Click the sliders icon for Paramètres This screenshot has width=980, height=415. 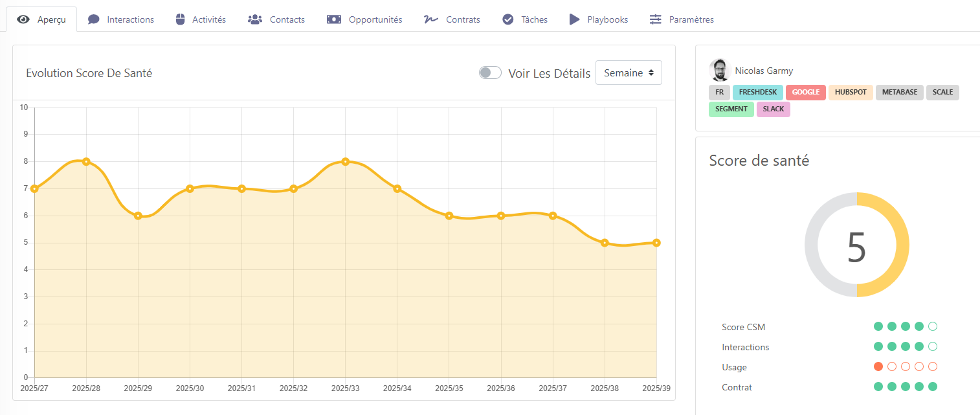656,19
